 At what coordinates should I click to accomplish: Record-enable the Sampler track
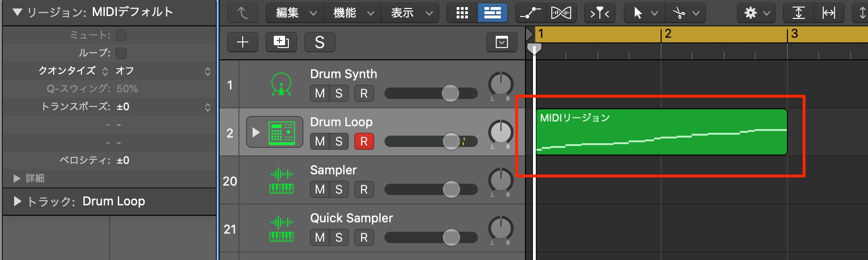[364, 189]
